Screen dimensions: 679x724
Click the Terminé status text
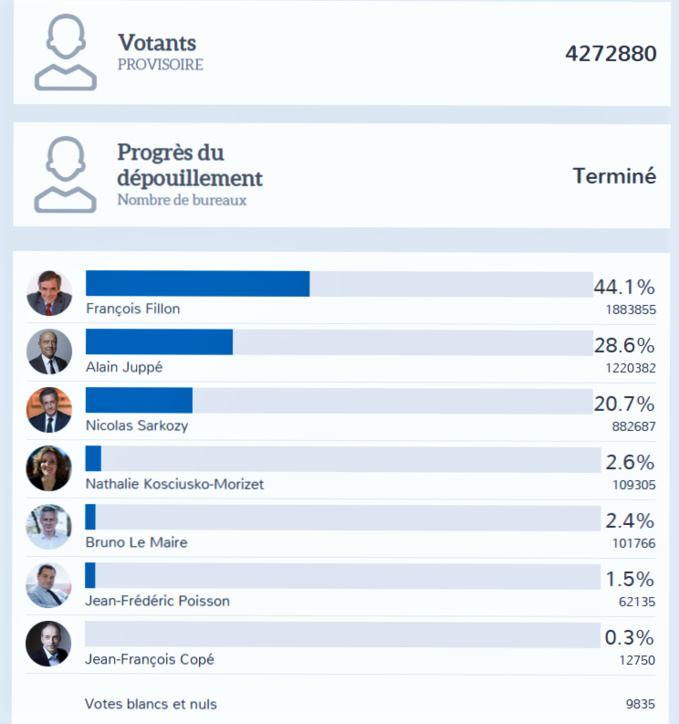(x=614, y=176)
